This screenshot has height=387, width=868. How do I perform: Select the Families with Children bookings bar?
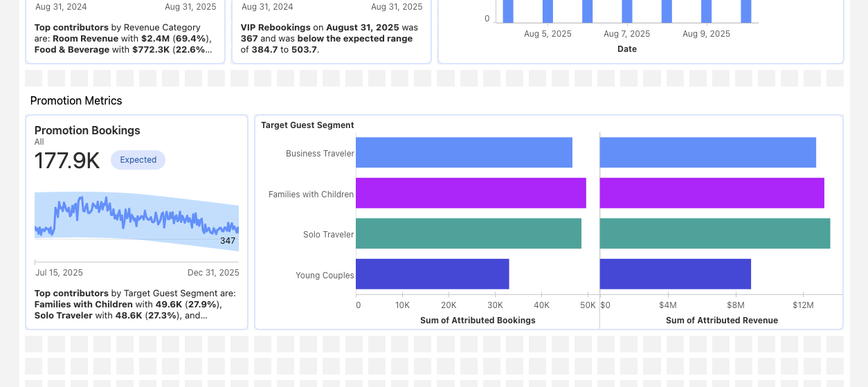[x=471, y=193]
